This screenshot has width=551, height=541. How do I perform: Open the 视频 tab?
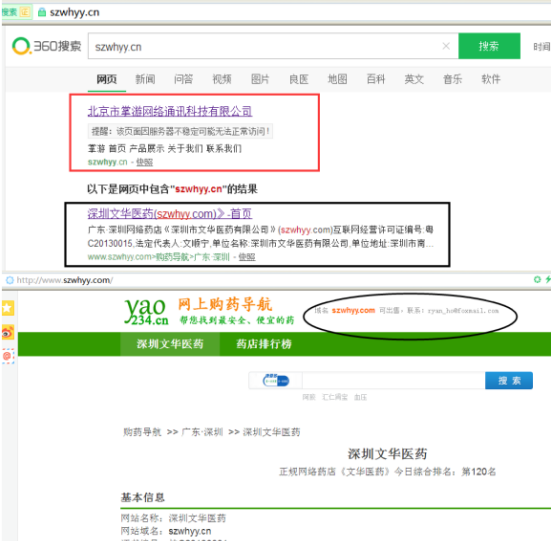(222, 79)
